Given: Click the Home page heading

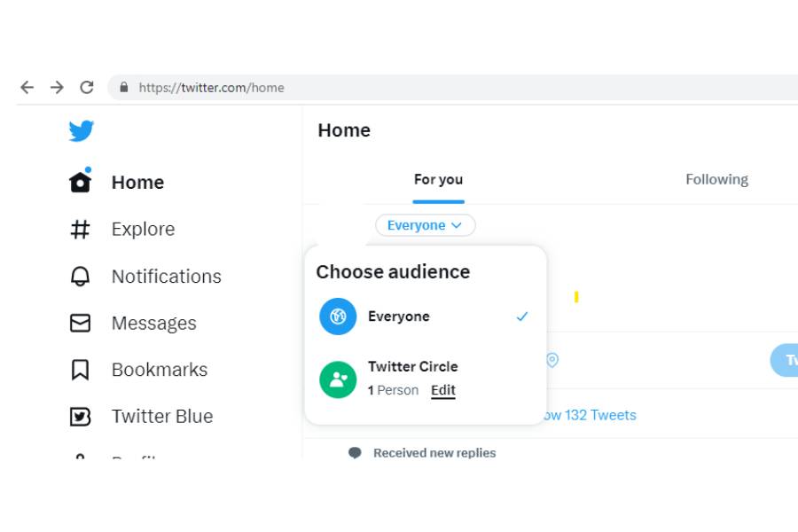Looking at the screenshot, I should click(344, 130).
